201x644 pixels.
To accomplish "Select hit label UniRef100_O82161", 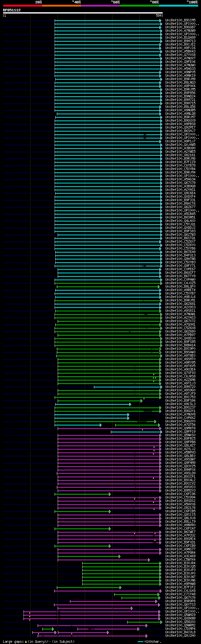I will (x=180, y=155).
